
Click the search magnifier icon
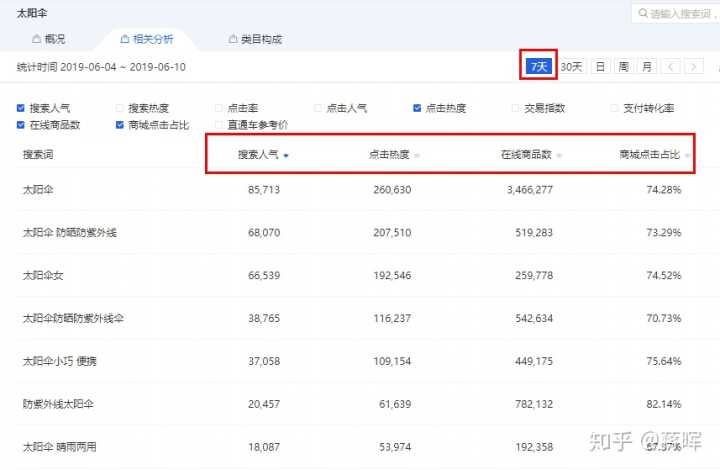[x=642, y=14]
